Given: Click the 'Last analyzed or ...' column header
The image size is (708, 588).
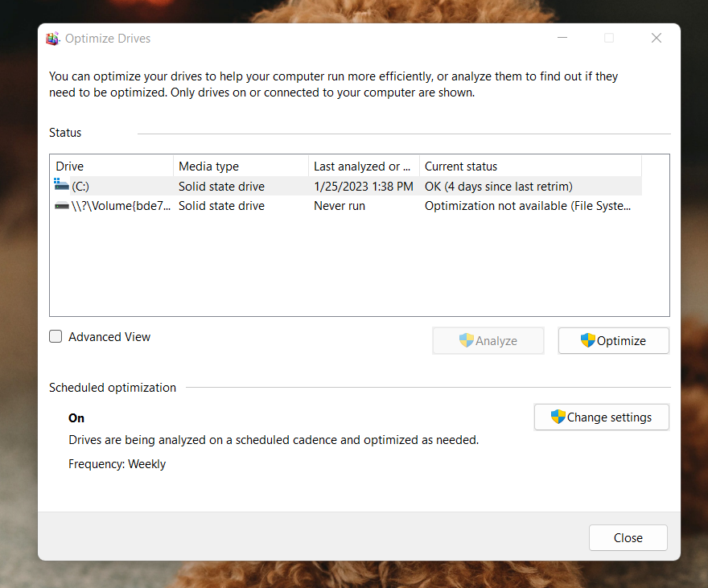Looking at the screenshot, I should (364, 166).
